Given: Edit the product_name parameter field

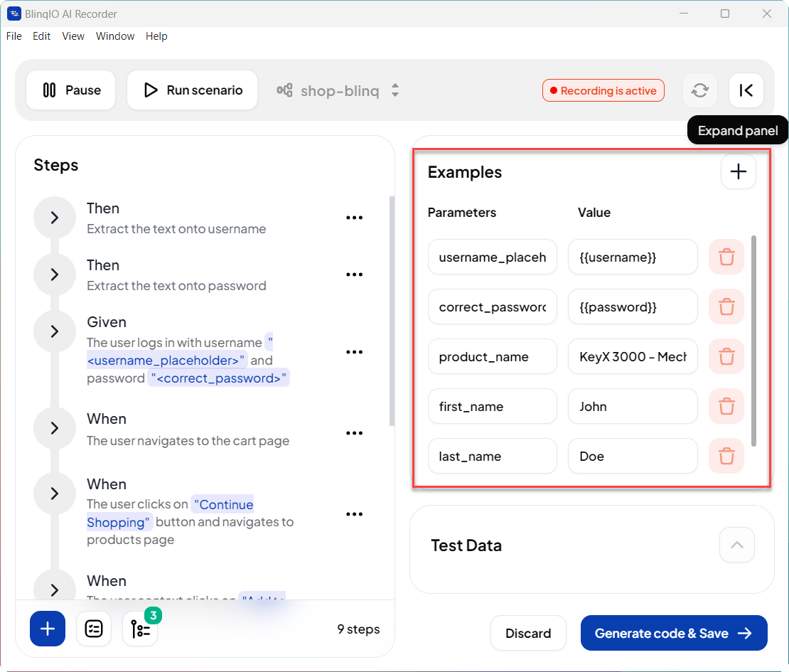Looking at the screenshot, I should coord(492,357).
